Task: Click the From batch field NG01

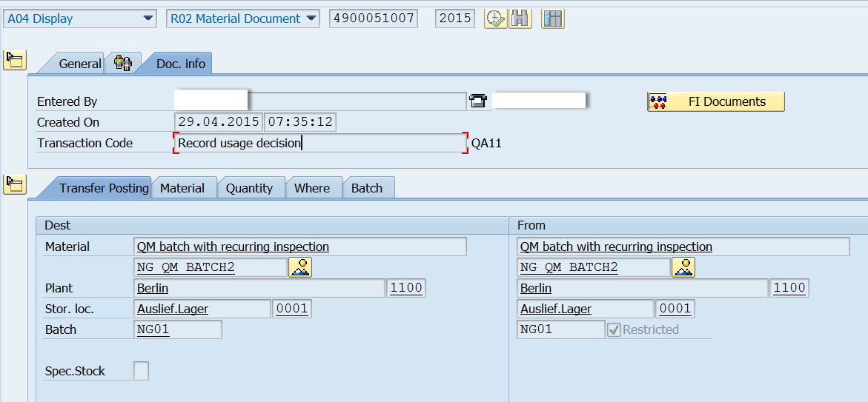Action: point(561,329)
